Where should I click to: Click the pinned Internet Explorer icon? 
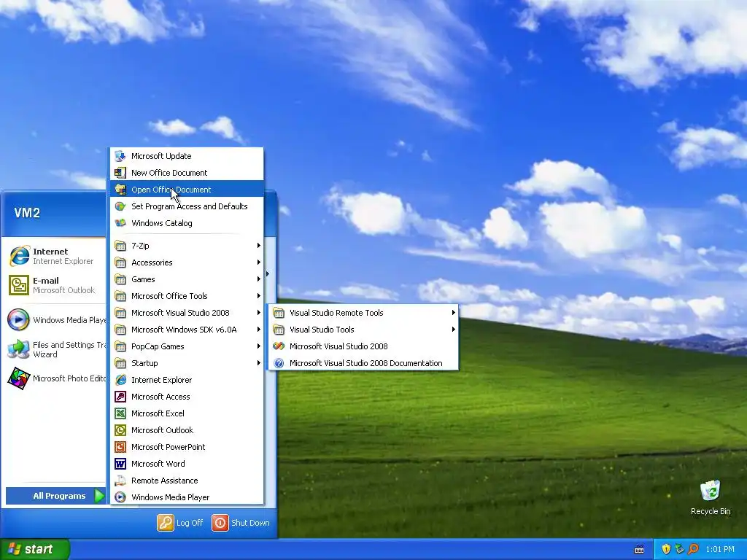(19, 256)
